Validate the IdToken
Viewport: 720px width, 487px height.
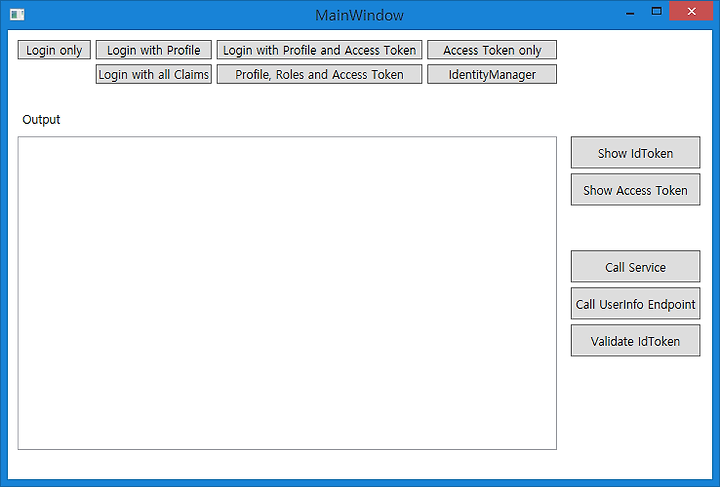click(x=636, y=341)
